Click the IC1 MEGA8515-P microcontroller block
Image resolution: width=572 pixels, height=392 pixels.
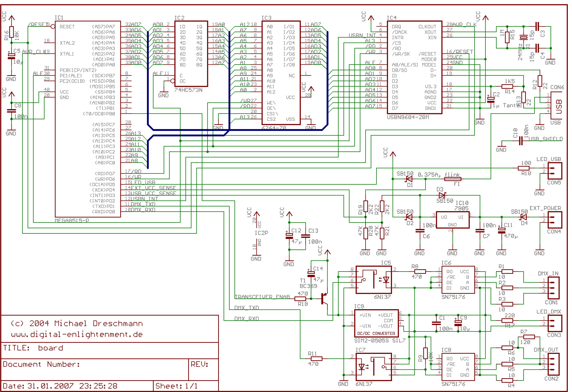(88, 119)
